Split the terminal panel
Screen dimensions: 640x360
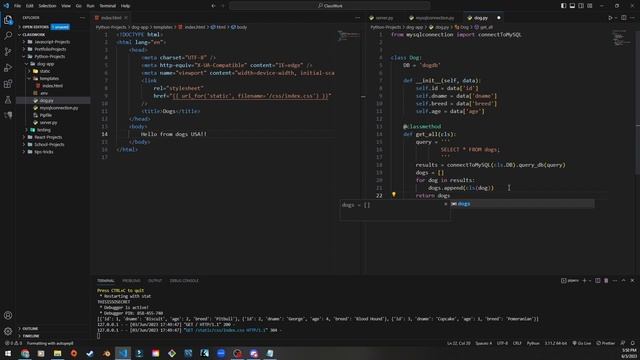click(x=598, y=280)
